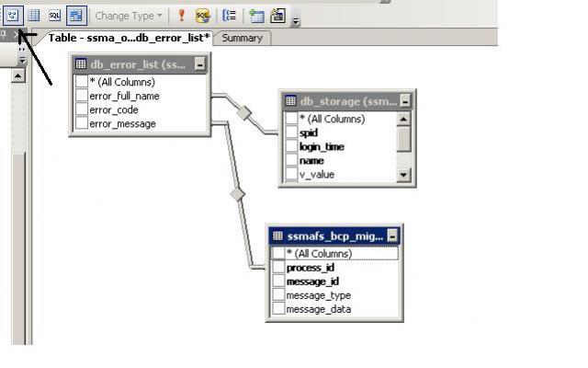
Task: Select the Table - ssma_o...db_error_list* tab
Action: point(129,38)
